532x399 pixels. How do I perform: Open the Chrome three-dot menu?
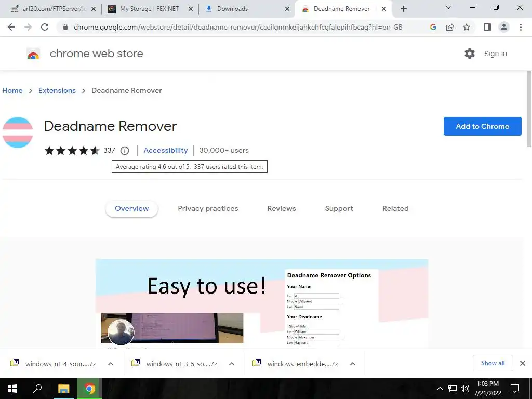[x=521, y=27]
